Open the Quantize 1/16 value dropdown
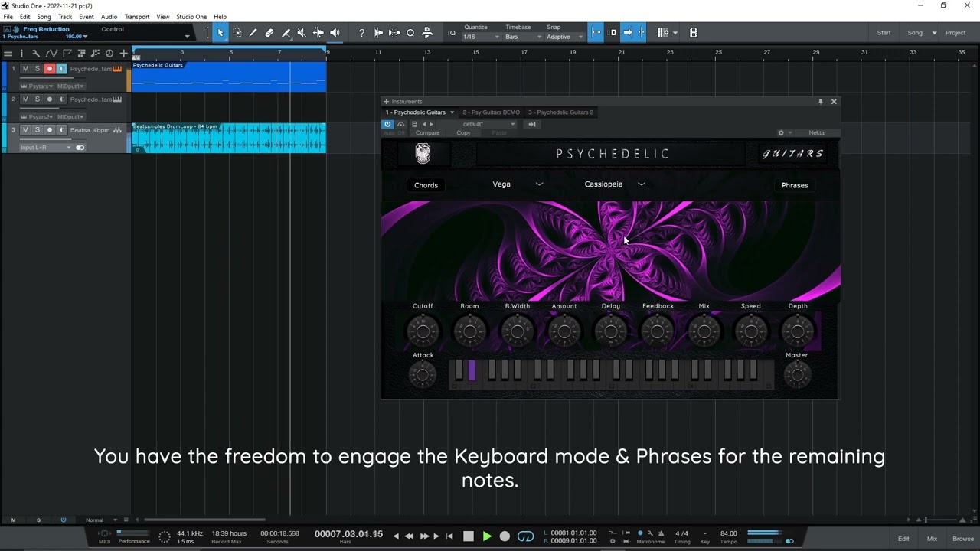Viewport: 980px width, 551px height. (x=482, y=37)
